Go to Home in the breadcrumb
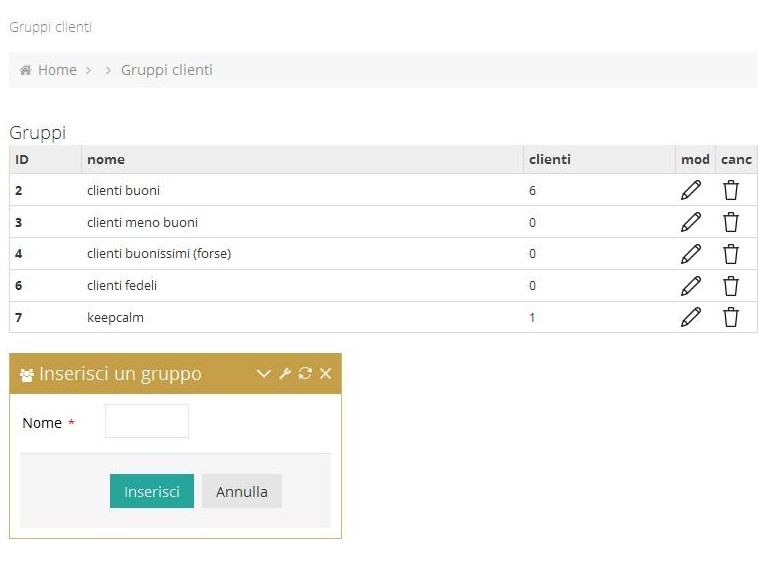Image resolution: width=758 pixels, height=567 pixels. (x=57, y=70)
